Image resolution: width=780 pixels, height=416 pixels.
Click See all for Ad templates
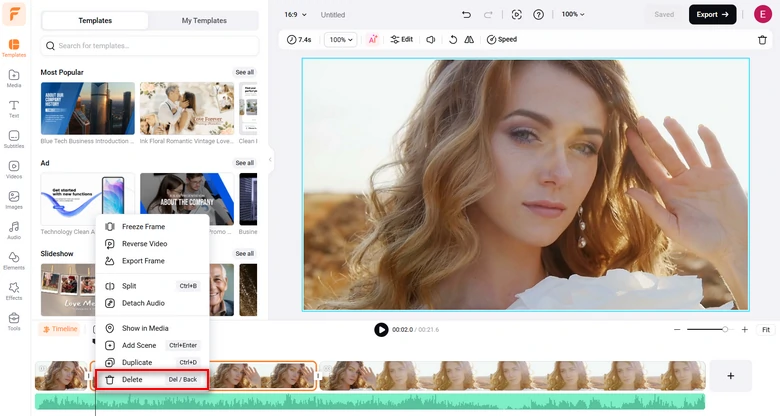(x=244, y=163)
